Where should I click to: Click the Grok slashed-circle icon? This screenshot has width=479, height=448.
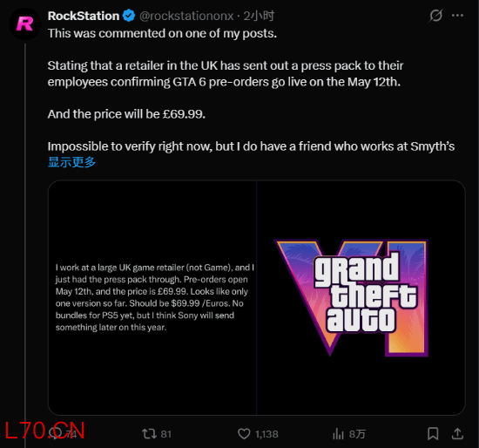pyautogui.click(x=435, y=16)
